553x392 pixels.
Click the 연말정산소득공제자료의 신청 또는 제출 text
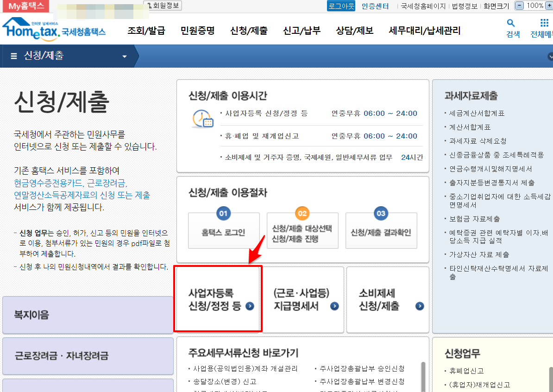click(x=82, y=195)
